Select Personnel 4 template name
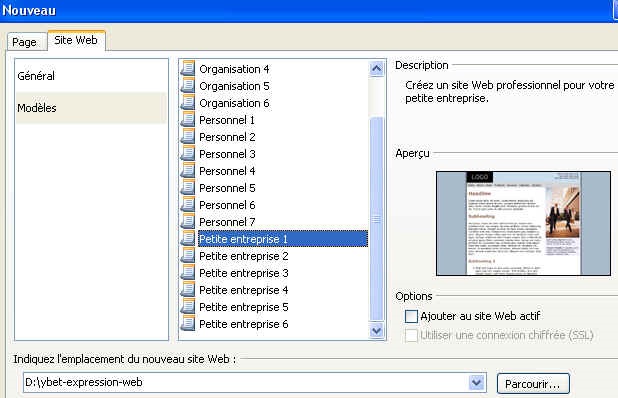Viewport: 618px width, 398px height. [227, 171]
